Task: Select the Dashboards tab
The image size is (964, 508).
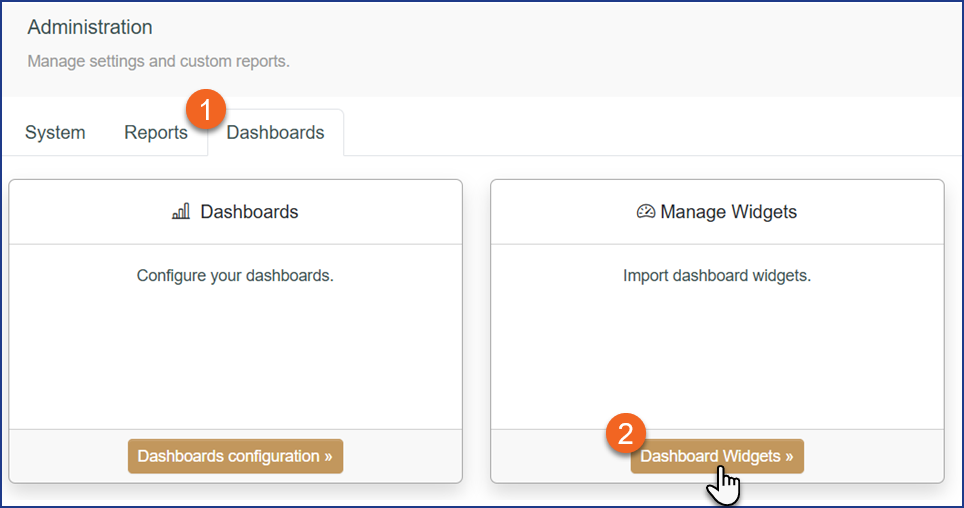Action: point(276,133)
